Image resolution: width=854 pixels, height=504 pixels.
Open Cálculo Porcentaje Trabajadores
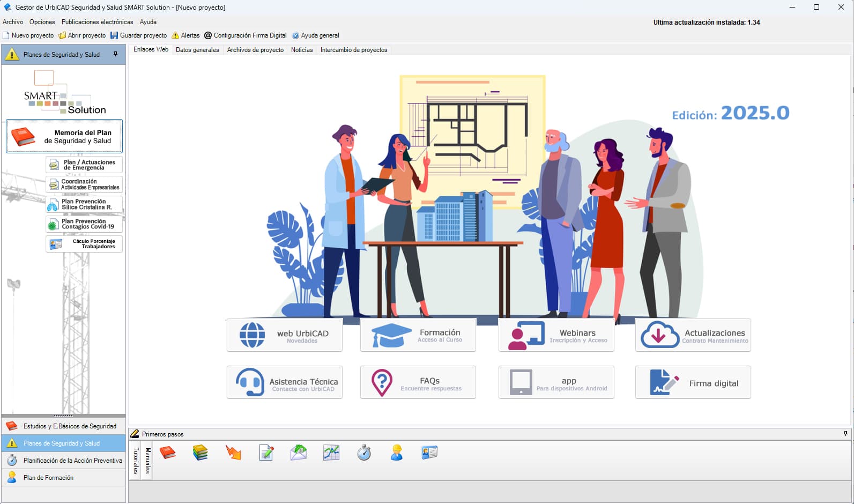[84, 244]
